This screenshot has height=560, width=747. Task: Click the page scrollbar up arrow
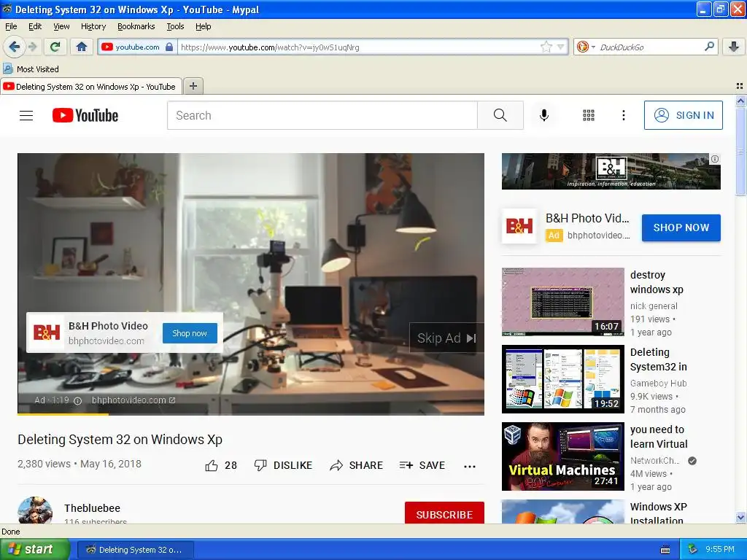(740, 101)
